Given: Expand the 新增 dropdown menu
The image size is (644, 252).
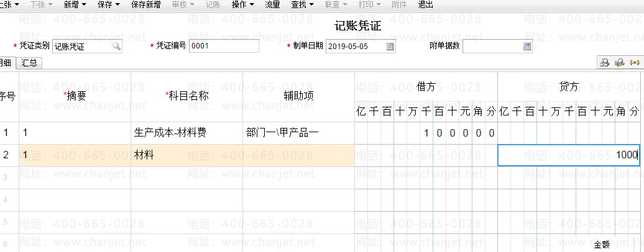Looking at the screenshot, I should point(75,4).
